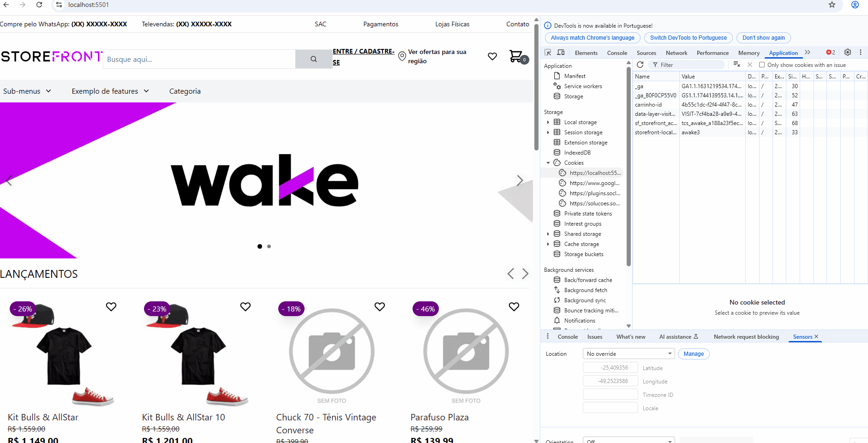Select the IndexedDB tree item
The width and height of the screenshot is (868, 443).
coord(577,153)
